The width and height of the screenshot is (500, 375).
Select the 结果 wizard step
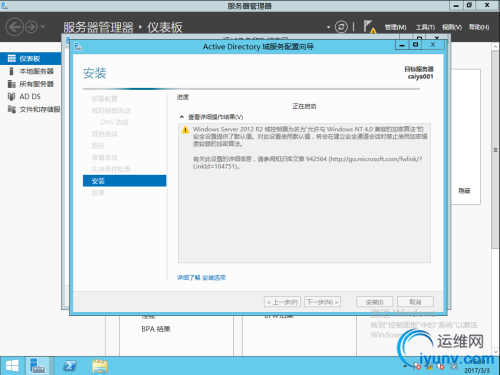tap(98, 193)
